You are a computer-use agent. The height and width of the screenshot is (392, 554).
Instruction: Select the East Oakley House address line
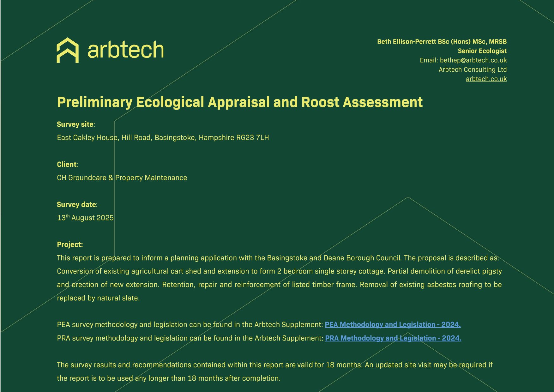tap(163, 138)
